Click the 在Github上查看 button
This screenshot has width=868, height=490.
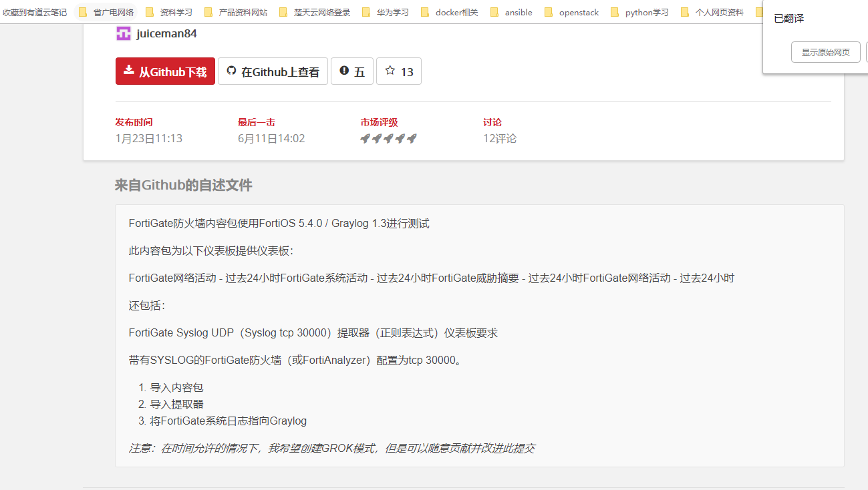click(273, 71)
